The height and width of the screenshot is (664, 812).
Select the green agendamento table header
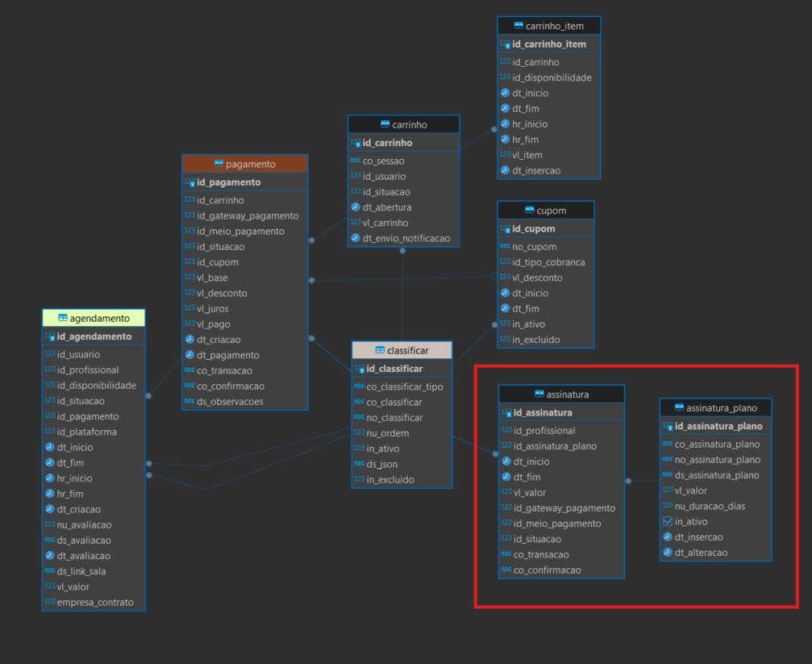[x=94, y=318]
